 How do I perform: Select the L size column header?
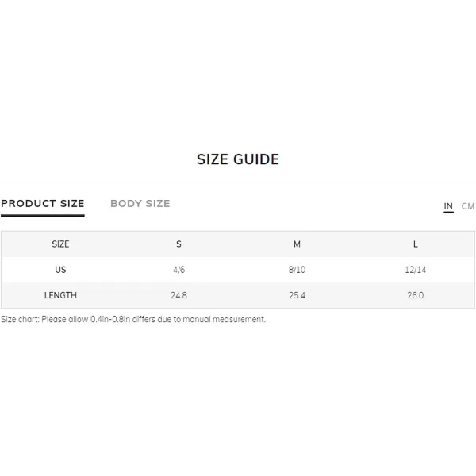click(x=415, y=244)
